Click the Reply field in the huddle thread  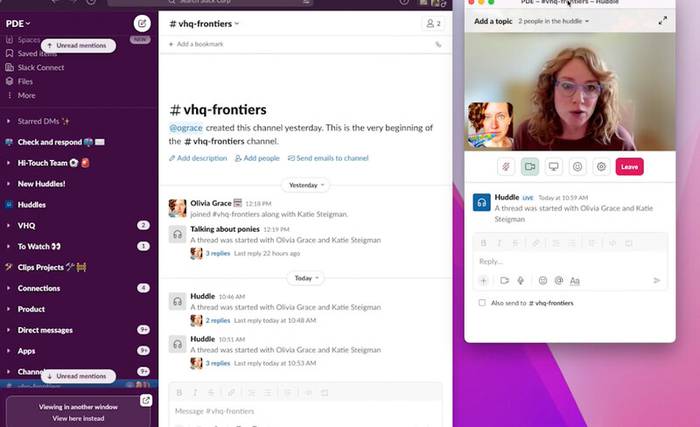570,261
